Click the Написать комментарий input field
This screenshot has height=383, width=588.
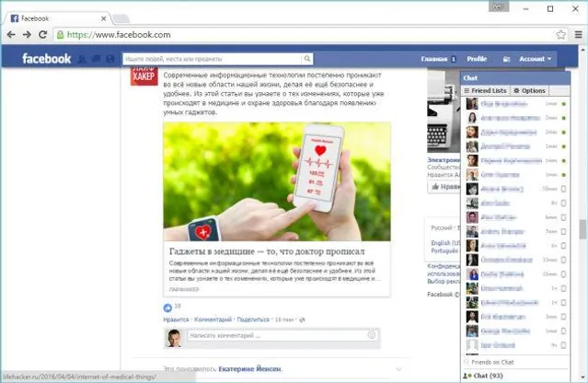[276, 336]
